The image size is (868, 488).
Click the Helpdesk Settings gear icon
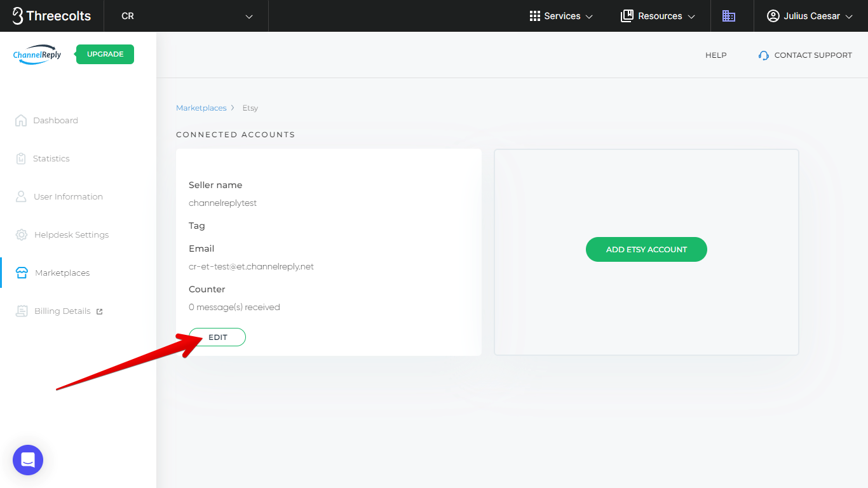tap(22, 234)
